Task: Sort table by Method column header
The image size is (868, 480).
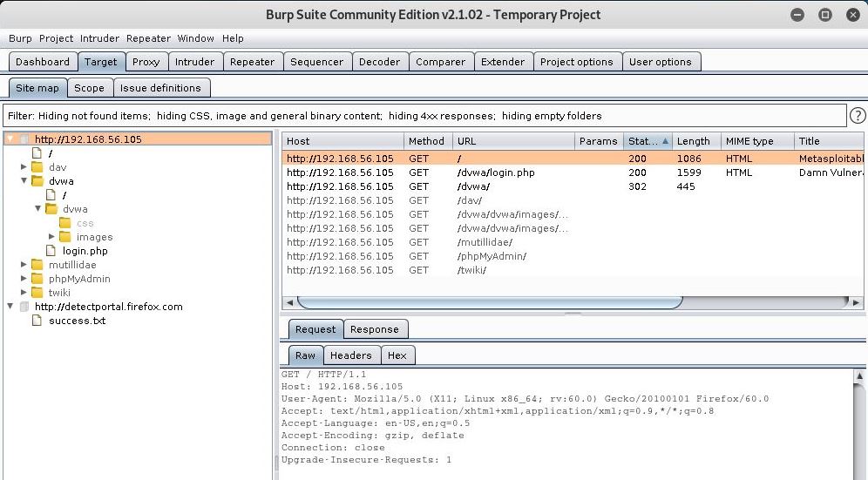Action: coord(428,141)
